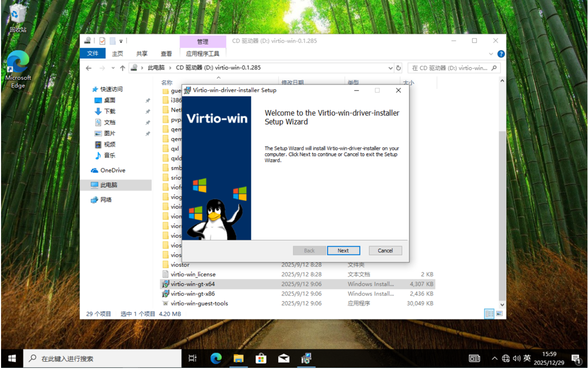Cancel the Virtio-win driver installer
Image resolution: width=588 pixels, height=369 pixels.
point(385,251)
